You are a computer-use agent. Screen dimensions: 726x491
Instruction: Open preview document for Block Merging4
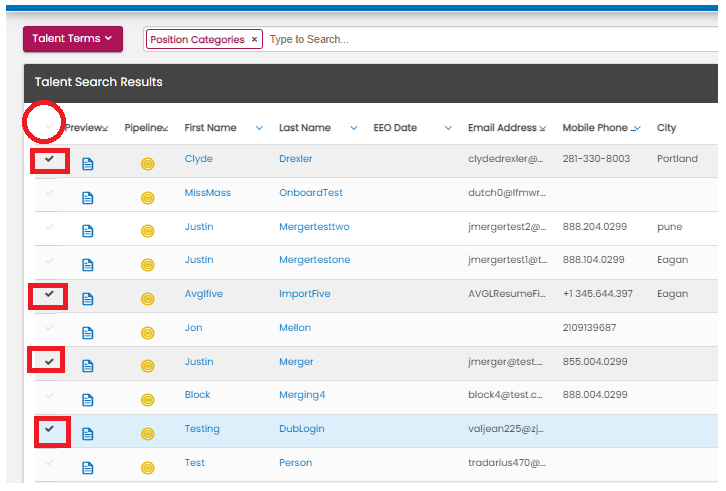coord(88,400)
